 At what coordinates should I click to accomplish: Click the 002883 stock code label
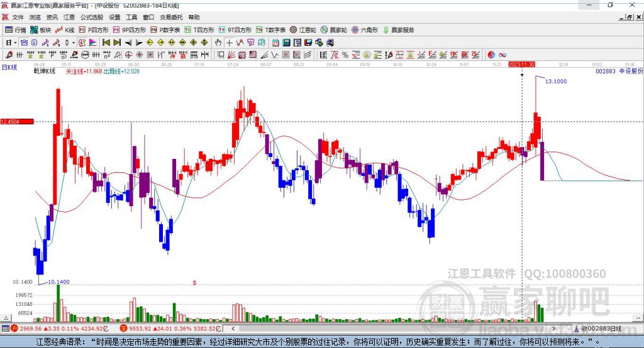pos(606,72)
